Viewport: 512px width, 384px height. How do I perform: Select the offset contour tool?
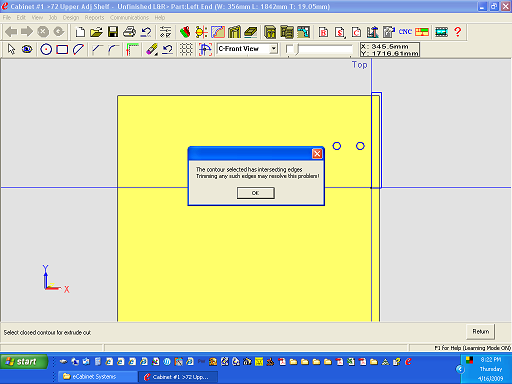pyautogui.click(x=132, y=49)
